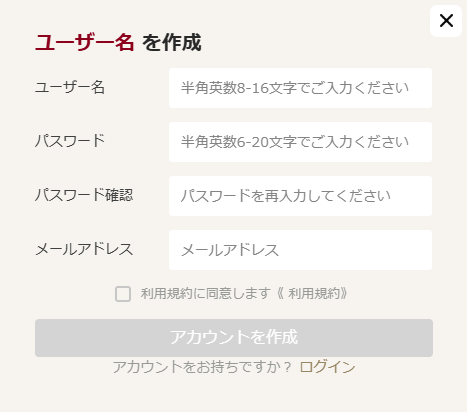
Task: Click the パスワード確認 field label
Action: [x=84, y=195]
